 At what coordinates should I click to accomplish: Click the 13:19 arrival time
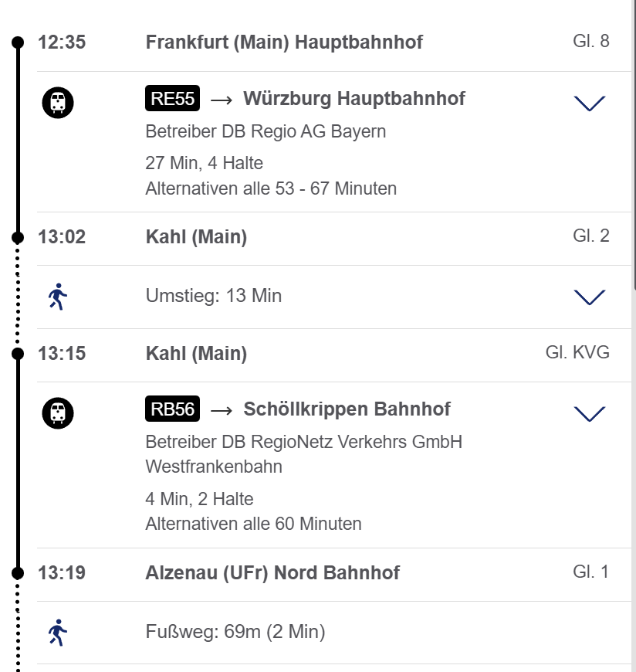[x=62, y=573]
